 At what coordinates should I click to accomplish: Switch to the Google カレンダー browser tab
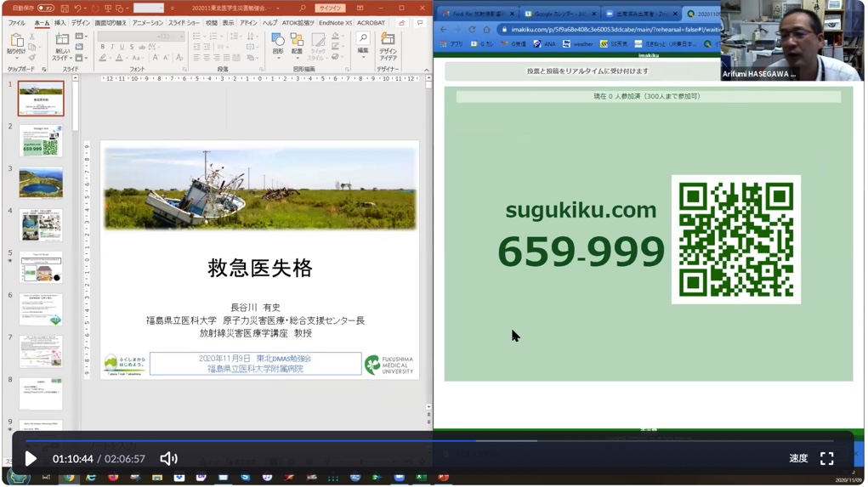click(561, 14)
